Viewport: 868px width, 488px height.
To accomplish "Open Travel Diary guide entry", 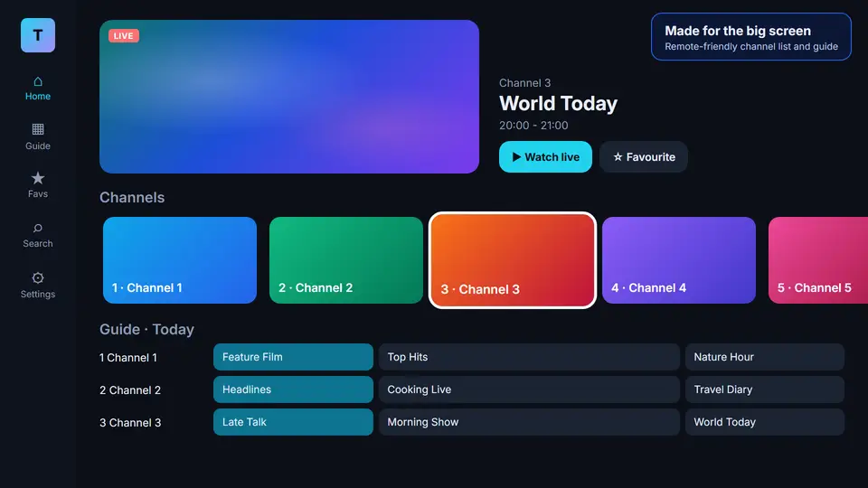I will pos(765,389).
